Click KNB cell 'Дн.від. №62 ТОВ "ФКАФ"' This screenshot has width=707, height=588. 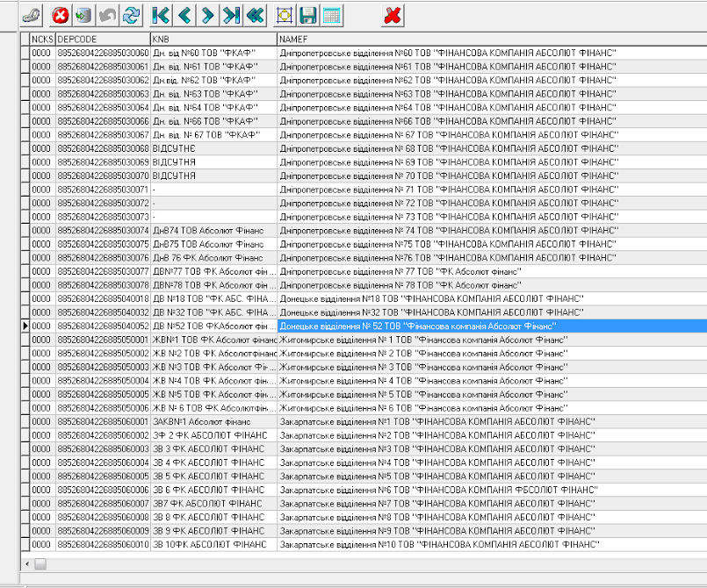213,80
